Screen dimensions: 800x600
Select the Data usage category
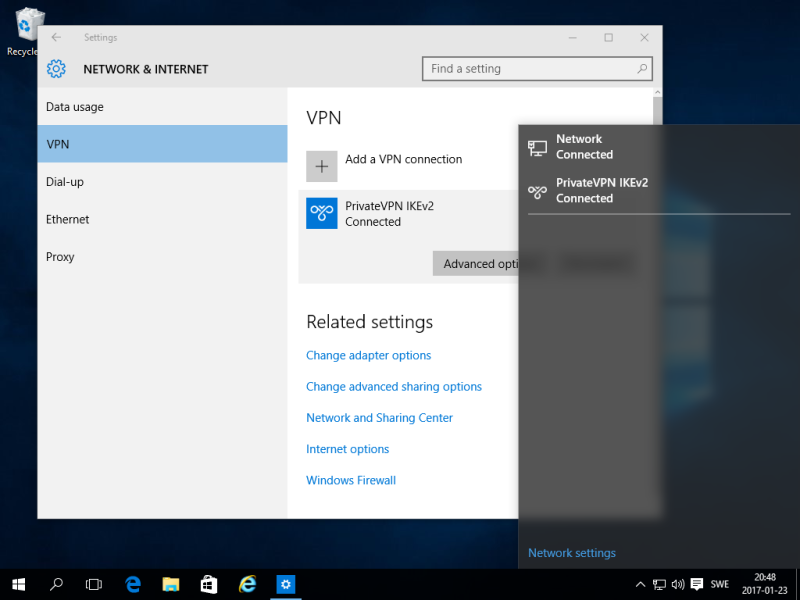click(x=75, y=107)
